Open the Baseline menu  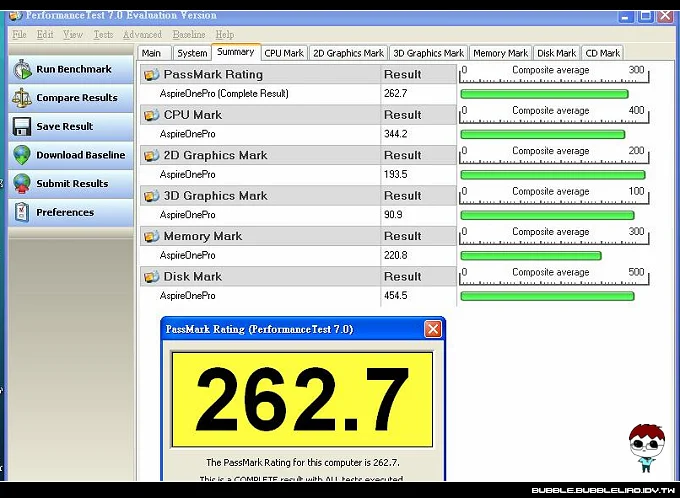[189, 34]
